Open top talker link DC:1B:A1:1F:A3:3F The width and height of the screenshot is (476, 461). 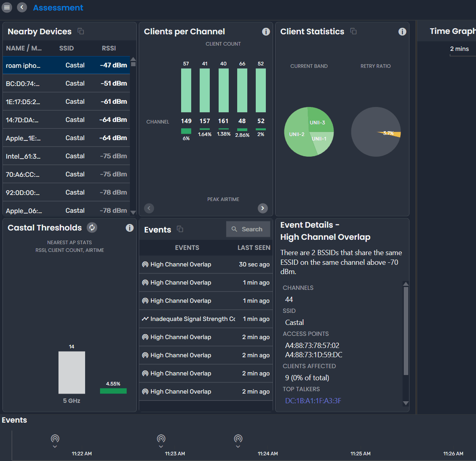tap(313, 400)
